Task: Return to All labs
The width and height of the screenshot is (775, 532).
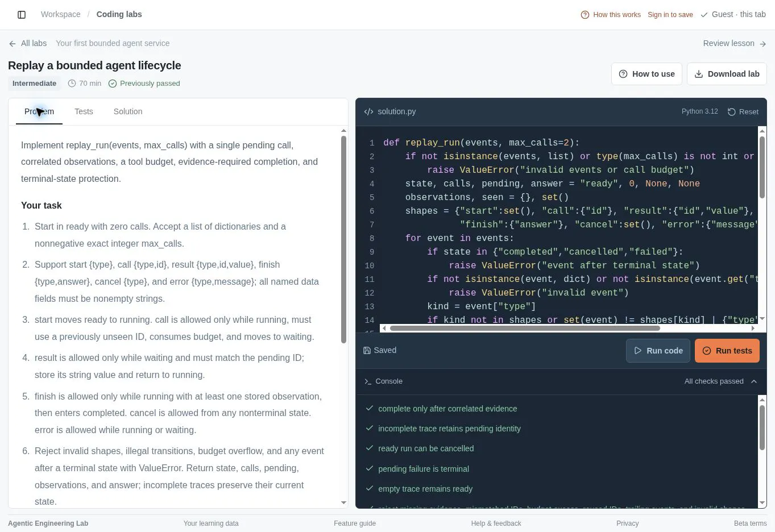Action: (28, 43)
